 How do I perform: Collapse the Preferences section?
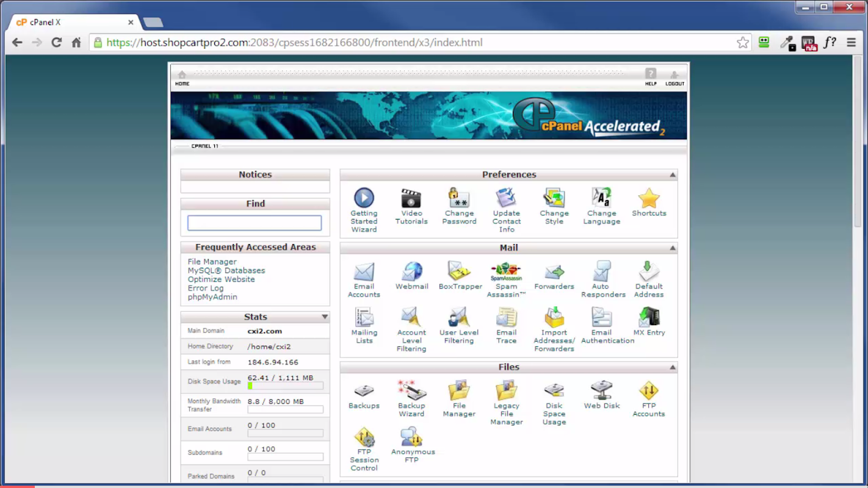(673, 175)
